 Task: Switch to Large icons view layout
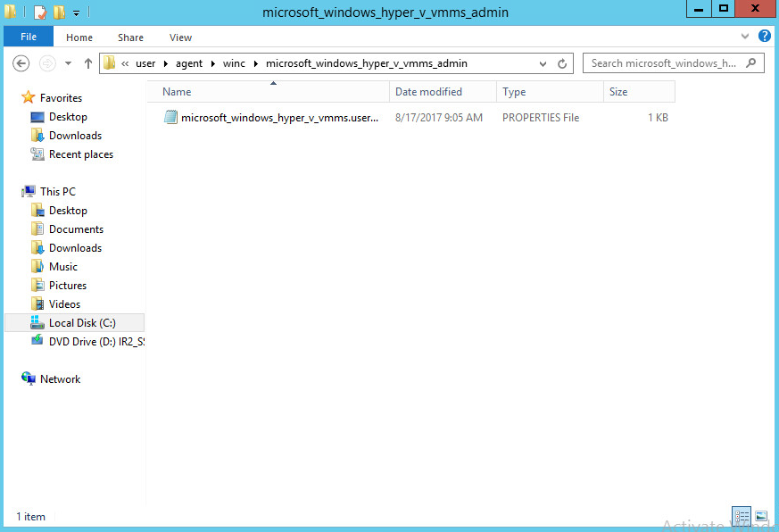tap(761, 517)
